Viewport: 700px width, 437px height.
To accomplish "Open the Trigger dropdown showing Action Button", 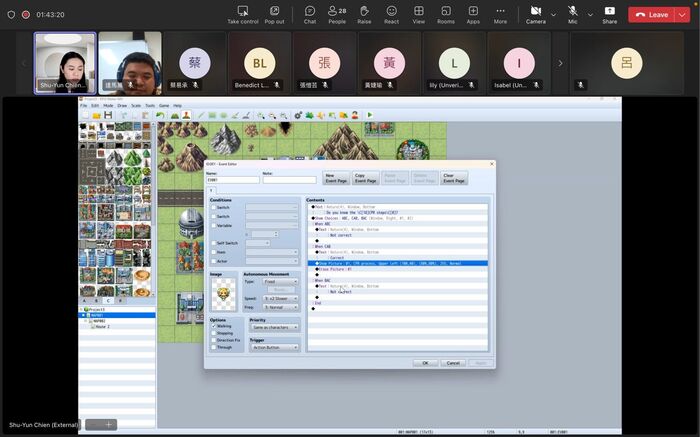I will 274,347.
